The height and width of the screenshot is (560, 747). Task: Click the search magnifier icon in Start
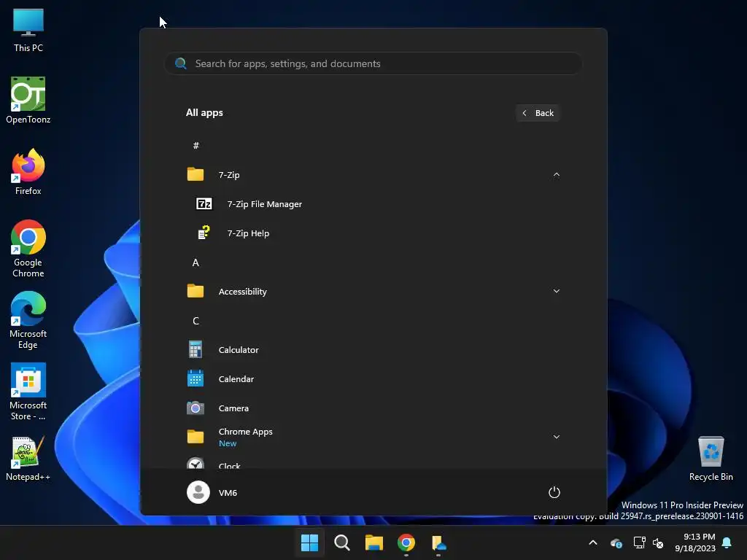click(181, 63)
